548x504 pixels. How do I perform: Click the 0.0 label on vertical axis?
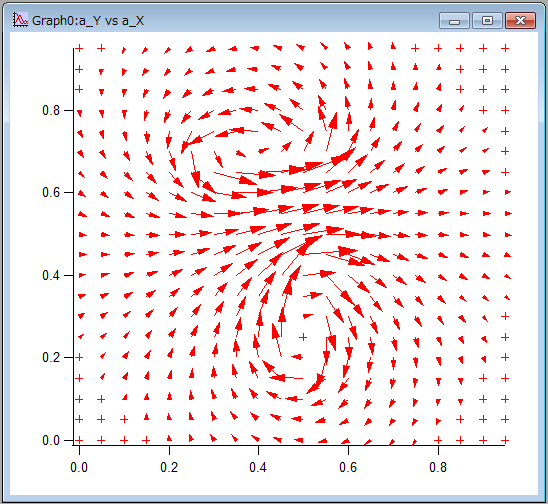(x=51, y=440)
